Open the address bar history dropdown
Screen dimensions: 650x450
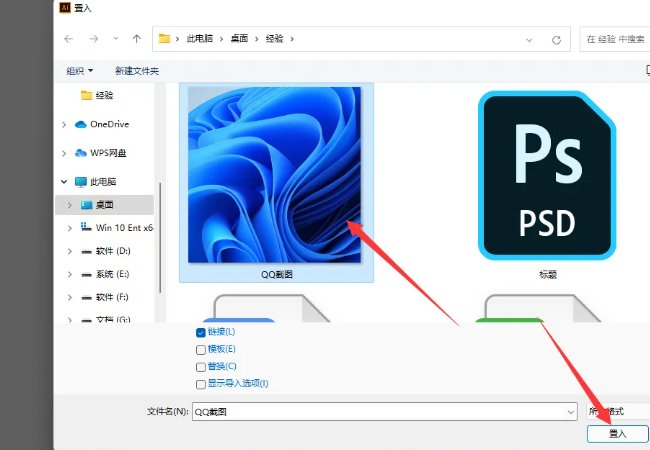tap(529, 40)
